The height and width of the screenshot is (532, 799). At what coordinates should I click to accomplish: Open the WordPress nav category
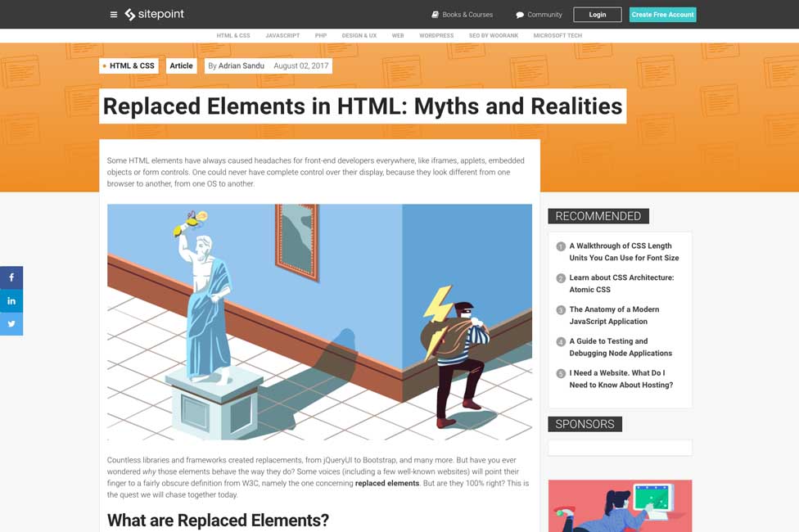point(436,36)
